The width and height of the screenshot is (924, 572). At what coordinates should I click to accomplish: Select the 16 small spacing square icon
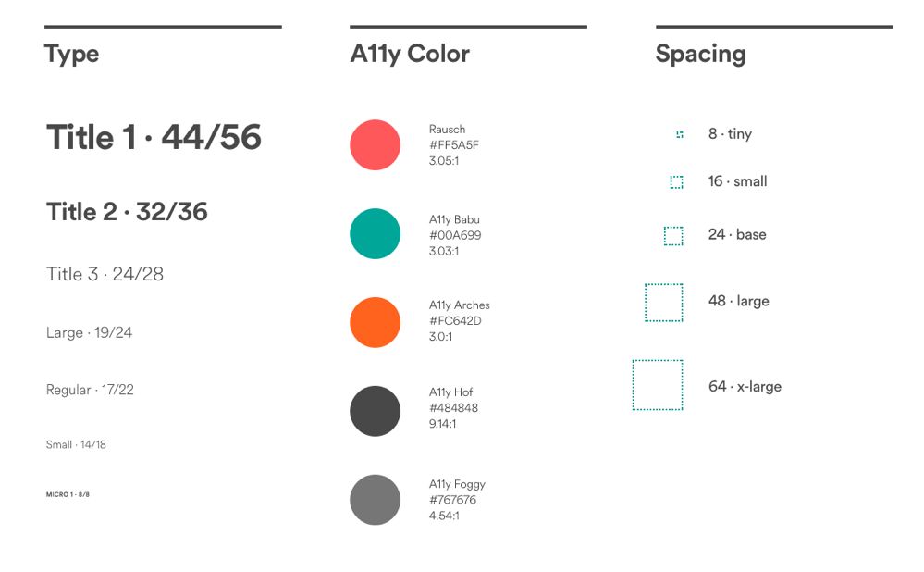point(677,182)
